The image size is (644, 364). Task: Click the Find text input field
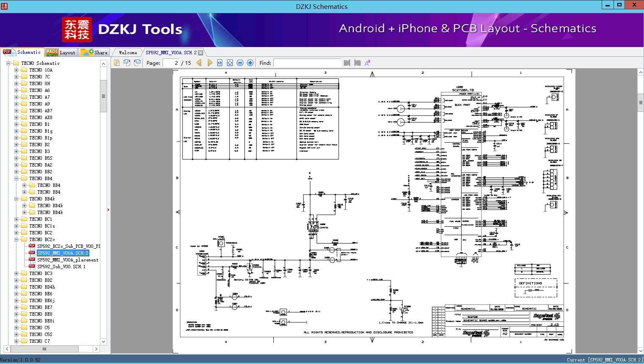307,63
